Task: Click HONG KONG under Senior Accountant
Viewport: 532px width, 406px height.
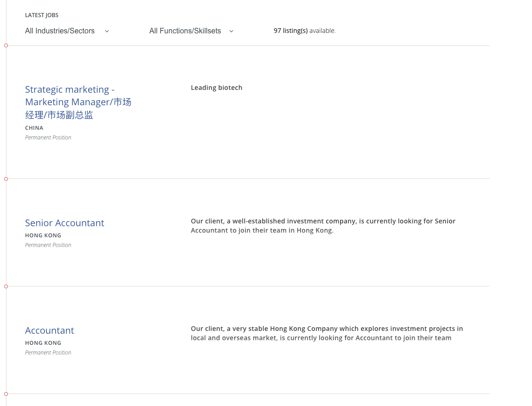Action: tap(43, 235)
